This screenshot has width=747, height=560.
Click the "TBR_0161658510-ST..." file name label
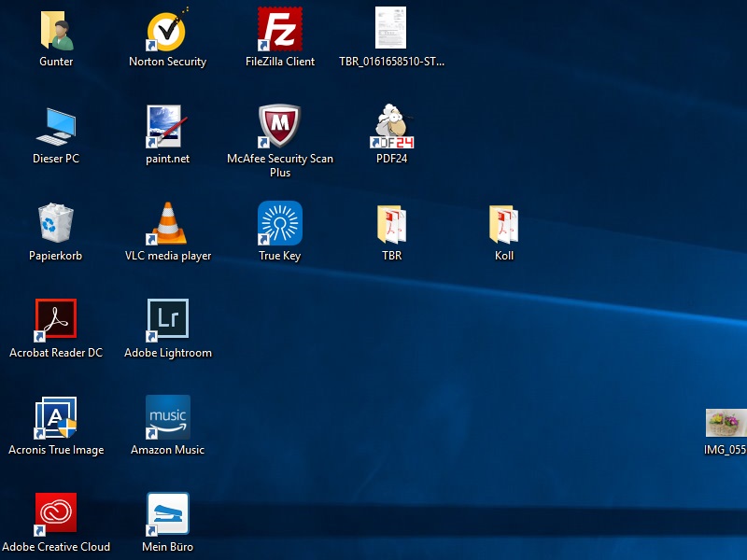[391, 62]
